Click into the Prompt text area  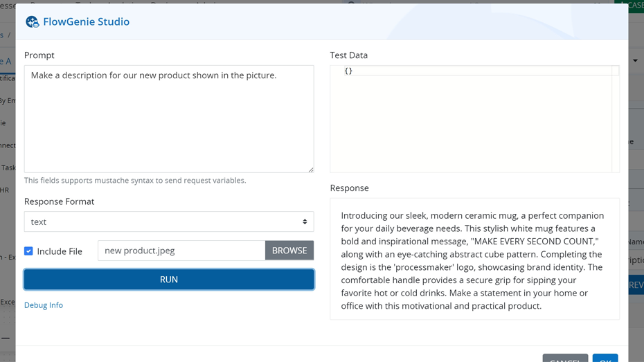point(169,119)
